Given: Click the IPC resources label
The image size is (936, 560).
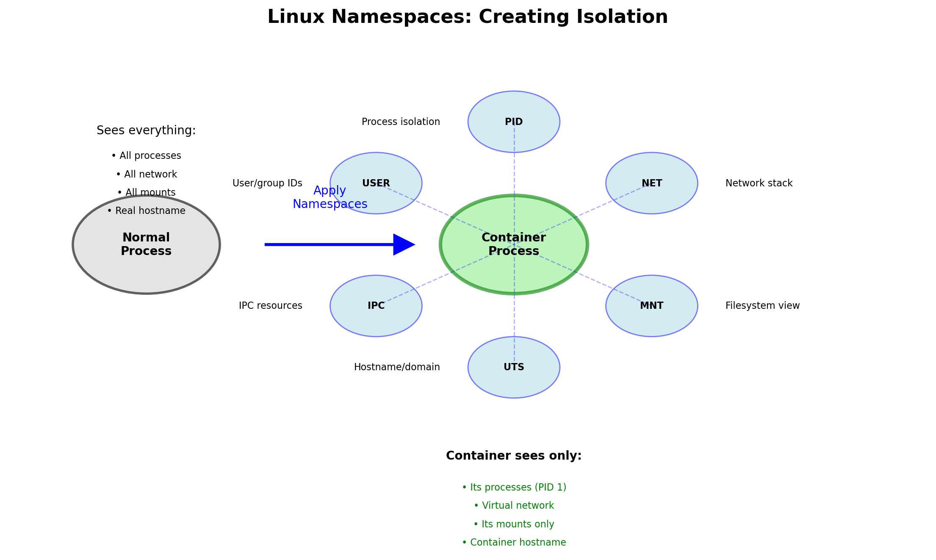Looking at the screenshot, I should click(x=270, y=306).
